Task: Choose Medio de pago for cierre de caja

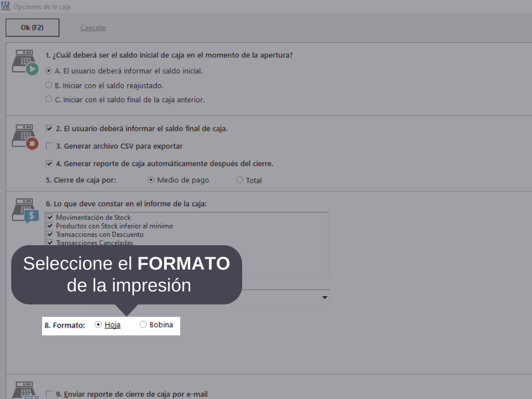Action: [x=151, y=180]
